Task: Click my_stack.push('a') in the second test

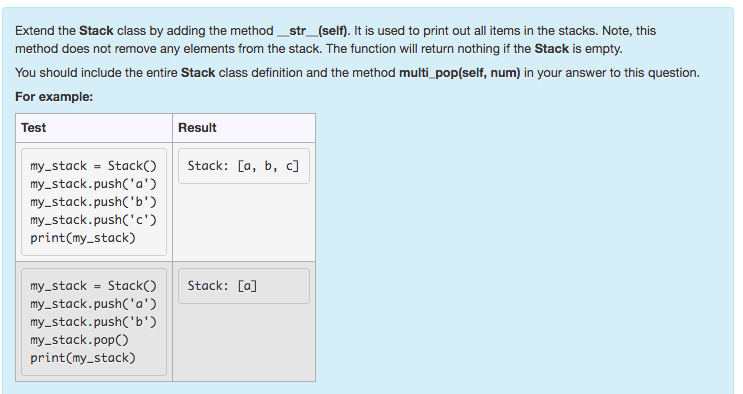Action: (93, 304)
